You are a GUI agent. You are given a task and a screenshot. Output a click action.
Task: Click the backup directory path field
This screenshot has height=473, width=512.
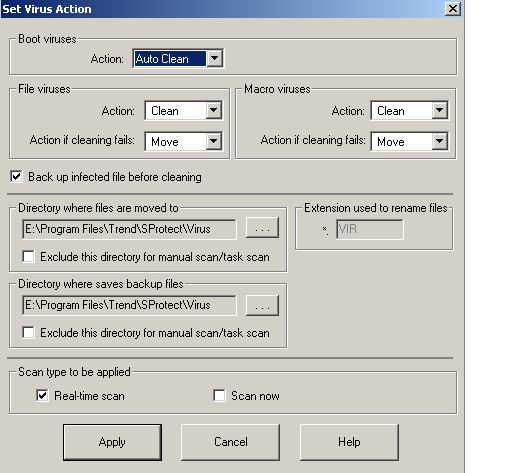pos(129,305)
